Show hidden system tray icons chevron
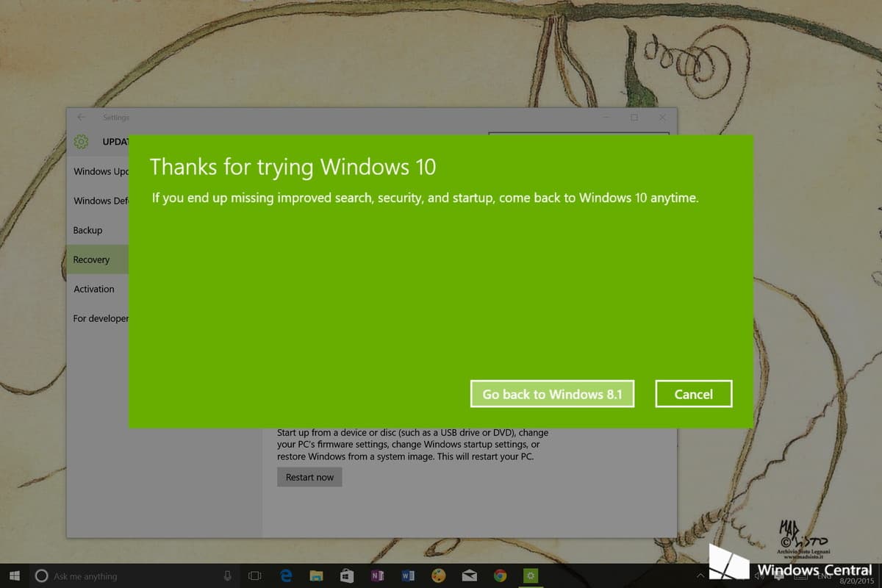882x588 pixels. tap(700, 576)
